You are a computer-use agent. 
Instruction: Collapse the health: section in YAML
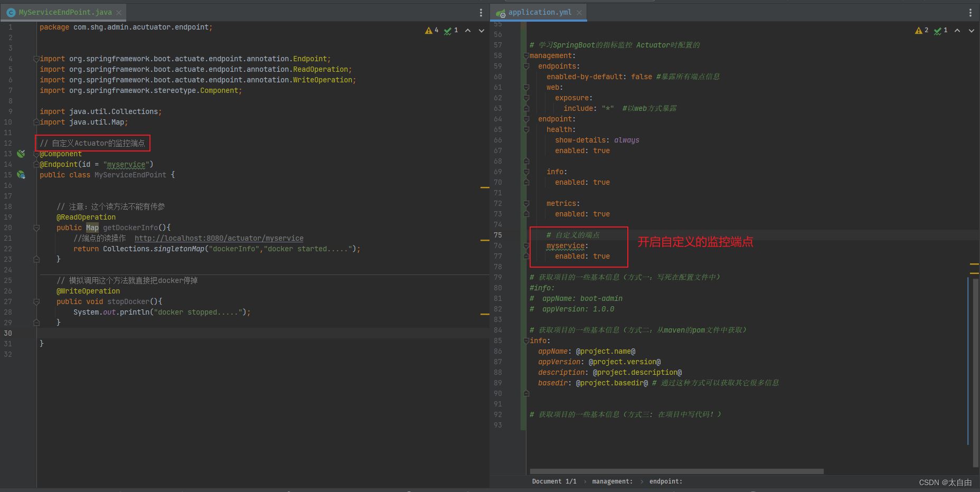click(x=526, y=129)
